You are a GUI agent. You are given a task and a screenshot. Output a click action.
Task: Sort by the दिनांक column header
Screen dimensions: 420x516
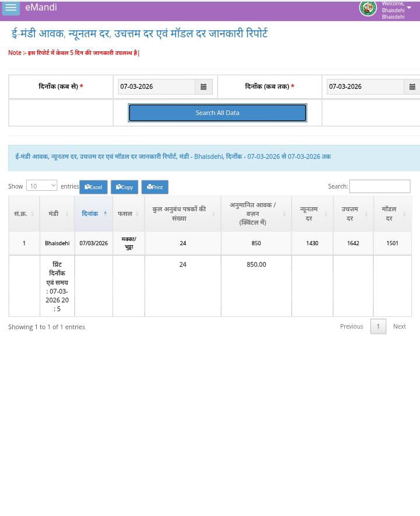click(x=93, y=214)
